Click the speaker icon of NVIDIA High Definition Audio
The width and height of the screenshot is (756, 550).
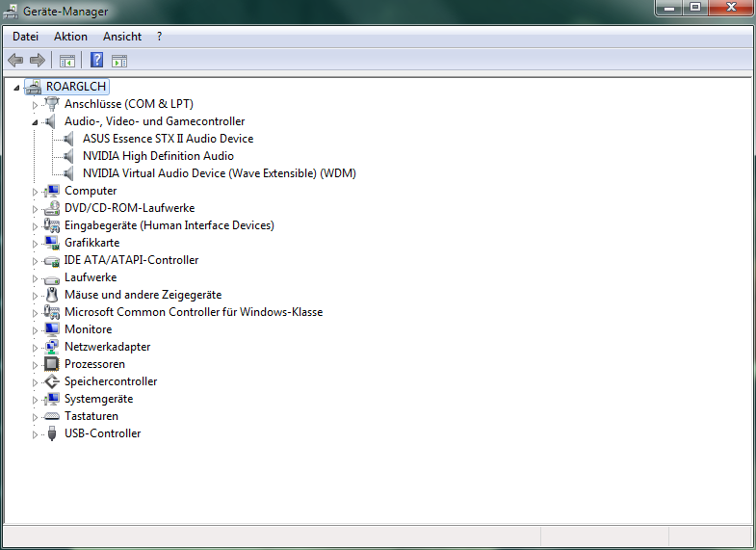[x=68, y=156]
